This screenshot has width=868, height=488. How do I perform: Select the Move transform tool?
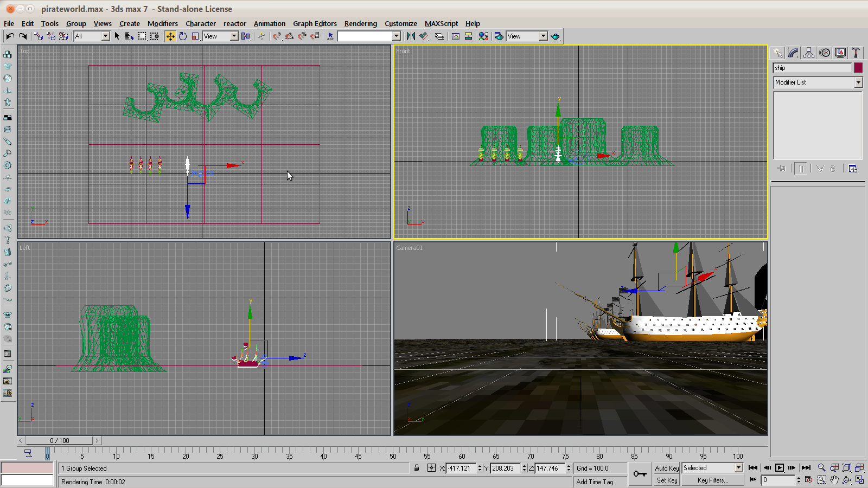(x=170, y=36)
